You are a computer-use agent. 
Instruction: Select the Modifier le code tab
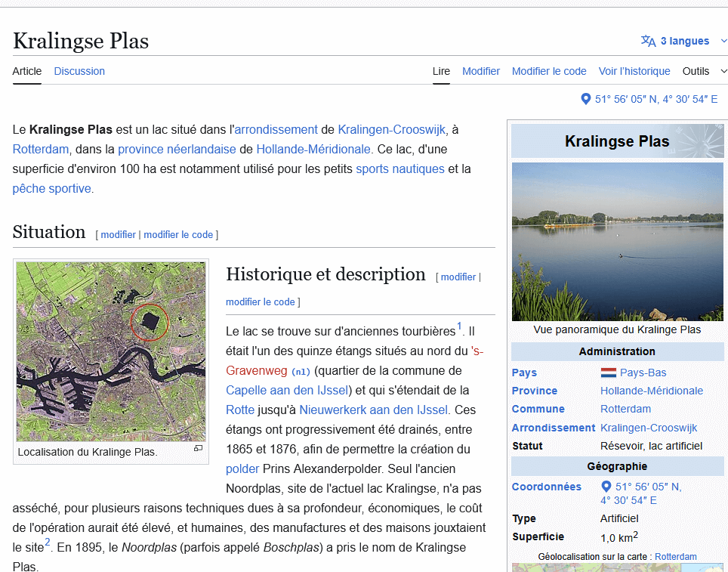[549, 71]
